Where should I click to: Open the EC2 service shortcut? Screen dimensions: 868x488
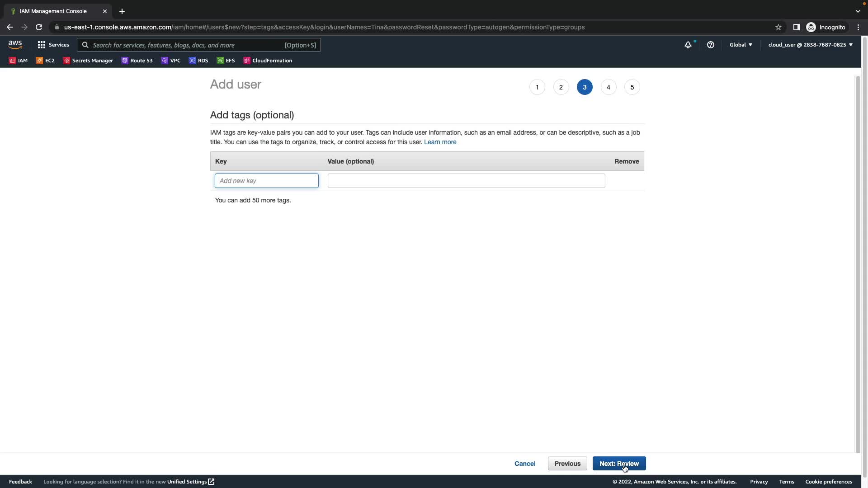(45, 61)
